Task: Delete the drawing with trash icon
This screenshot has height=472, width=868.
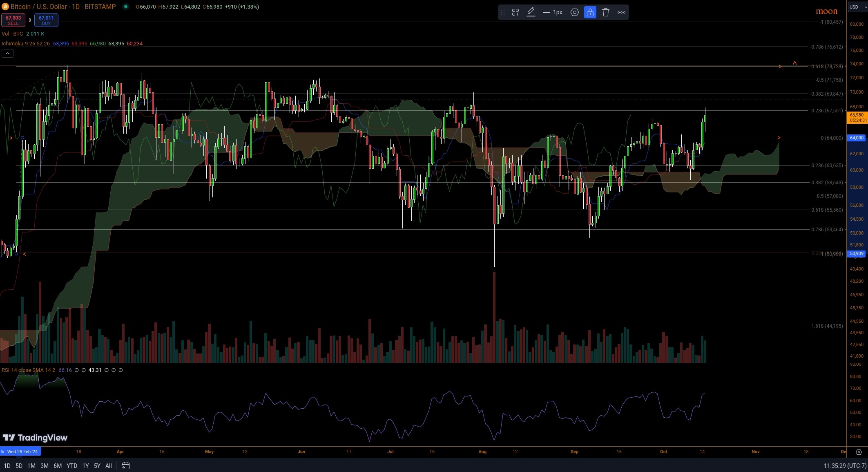Action: 606,12
